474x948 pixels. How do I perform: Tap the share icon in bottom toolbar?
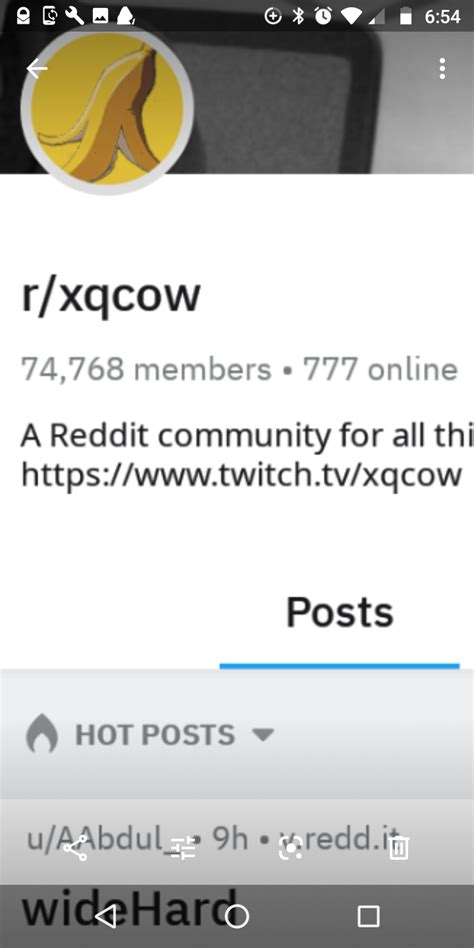75,848
